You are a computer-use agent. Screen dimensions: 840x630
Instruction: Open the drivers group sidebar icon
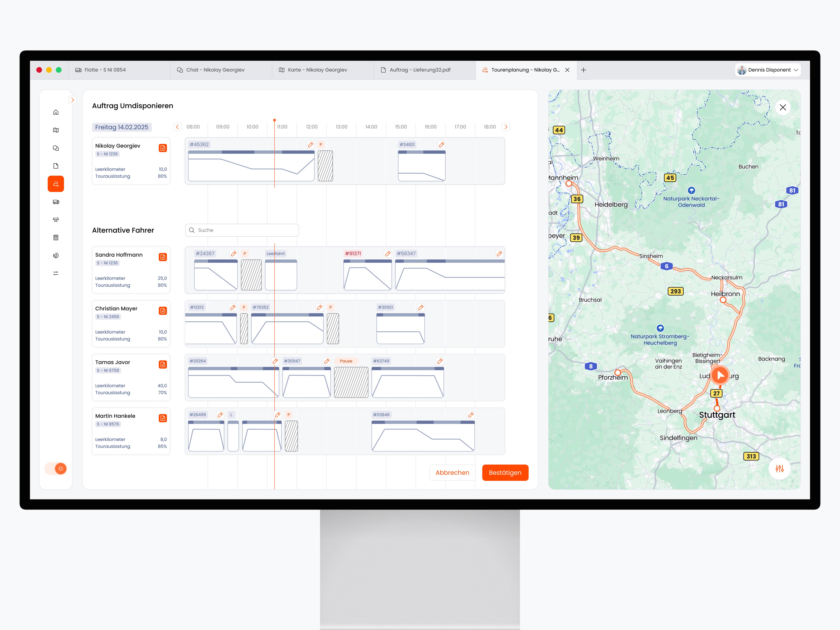[x=56, y=219]
